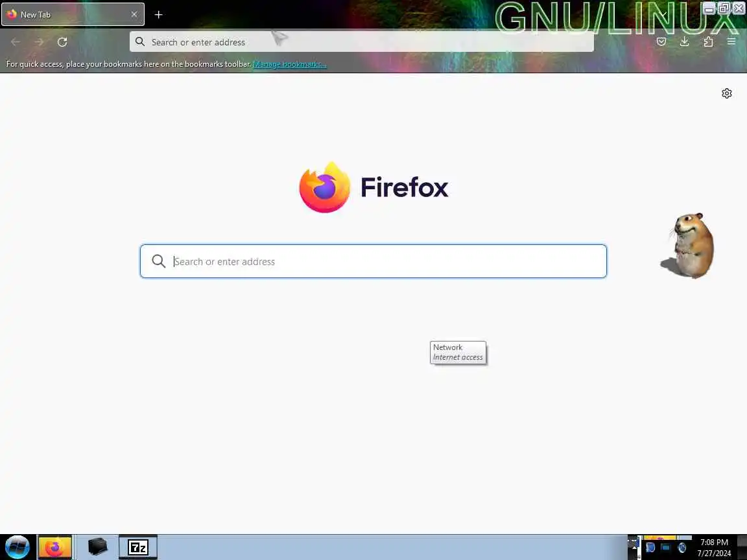
Task: Open the Extensions puzzle-piece menu
Action: [708, 42]
